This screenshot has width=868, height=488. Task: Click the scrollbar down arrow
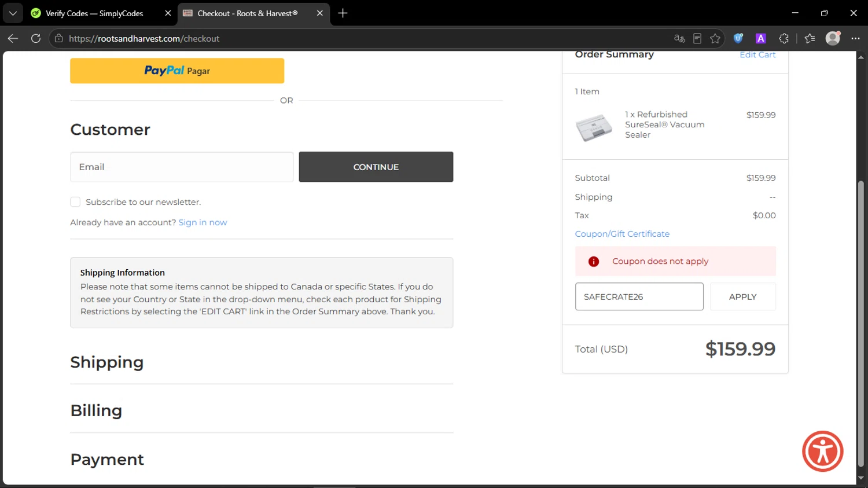point(860,478)
